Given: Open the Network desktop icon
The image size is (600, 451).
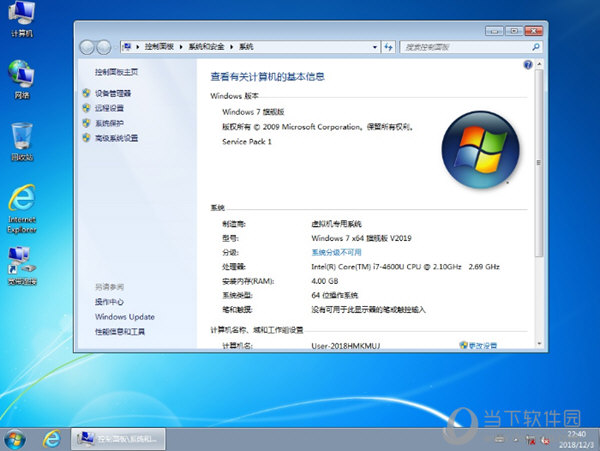Looking at the screenshot, I should 22,80.
